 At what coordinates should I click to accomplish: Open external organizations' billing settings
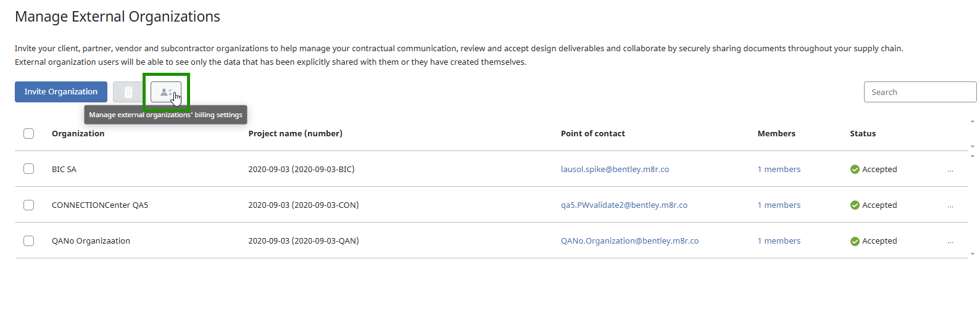point(166,92)
